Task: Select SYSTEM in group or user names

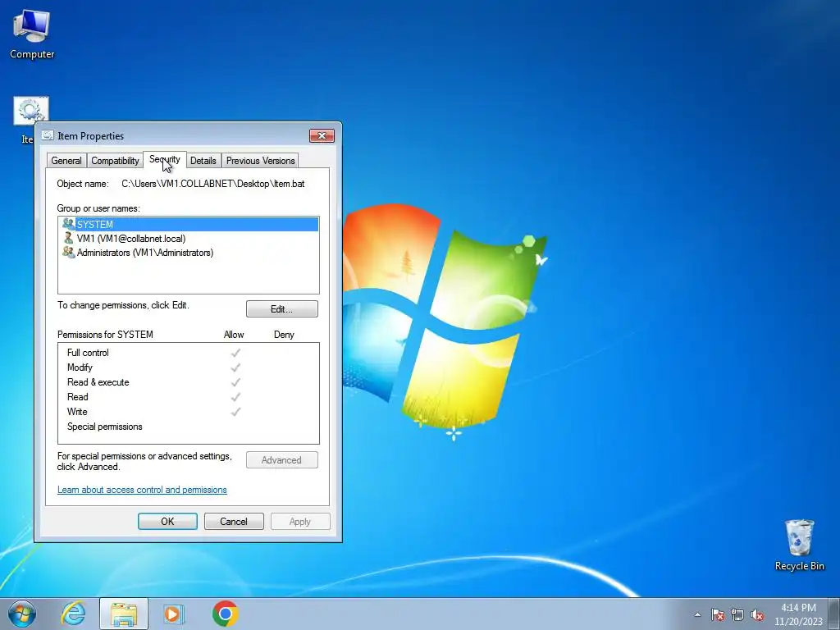Action: click(x=189, y=225)
